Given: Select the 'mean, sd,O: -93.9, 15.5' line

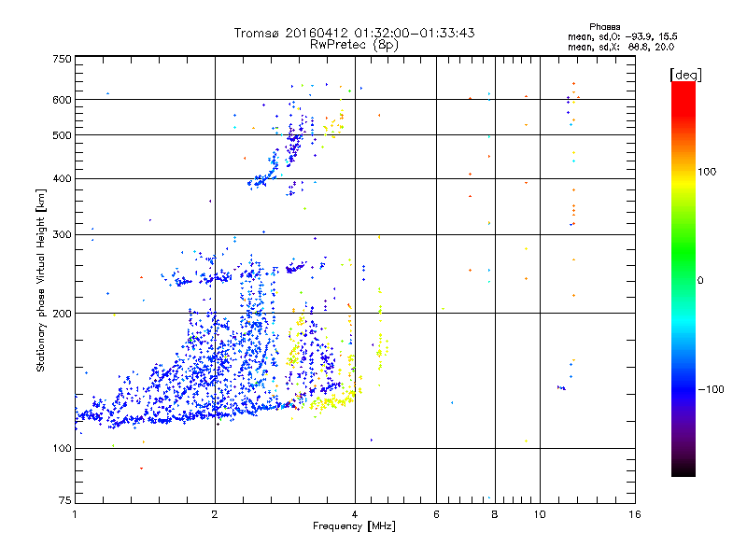Looking at the screenshot, I should [622, 36].
